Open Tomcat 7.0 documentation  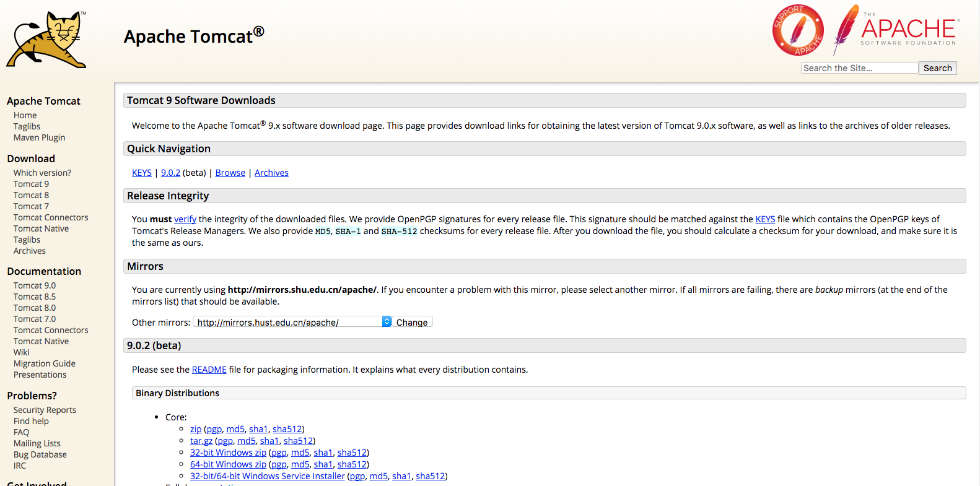[x=35, y=319]
